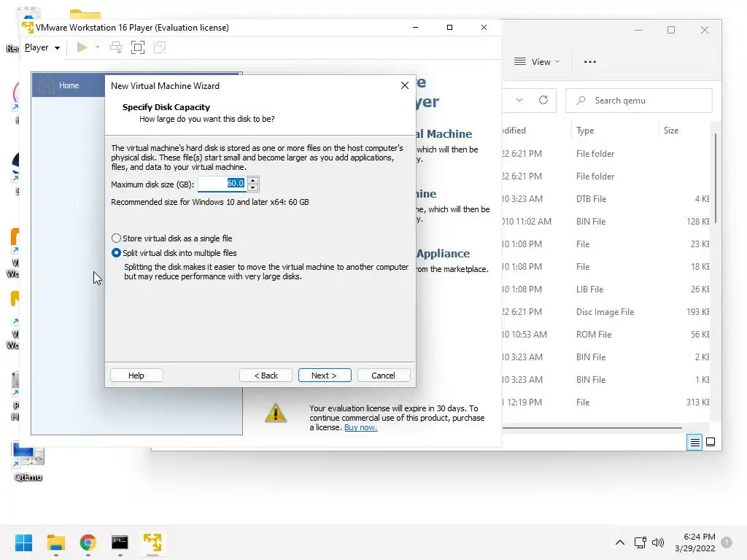Switch Explorer to details view icon
Viewport: 747px width, 560px height.
tap(694, 443)
